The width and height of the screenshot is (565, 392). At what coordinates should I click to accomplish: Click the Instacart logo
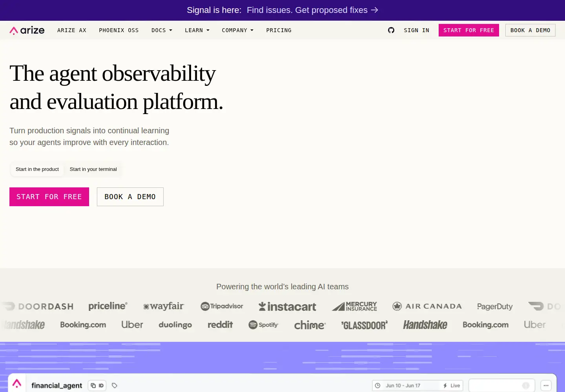(287, 307)
